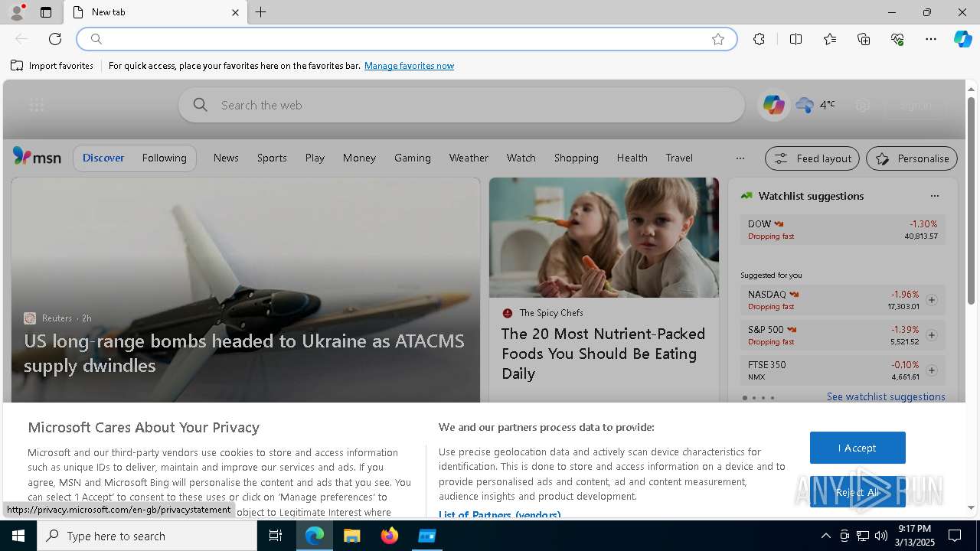Open the Money section
Screen dimensions: 980x551
359,158
